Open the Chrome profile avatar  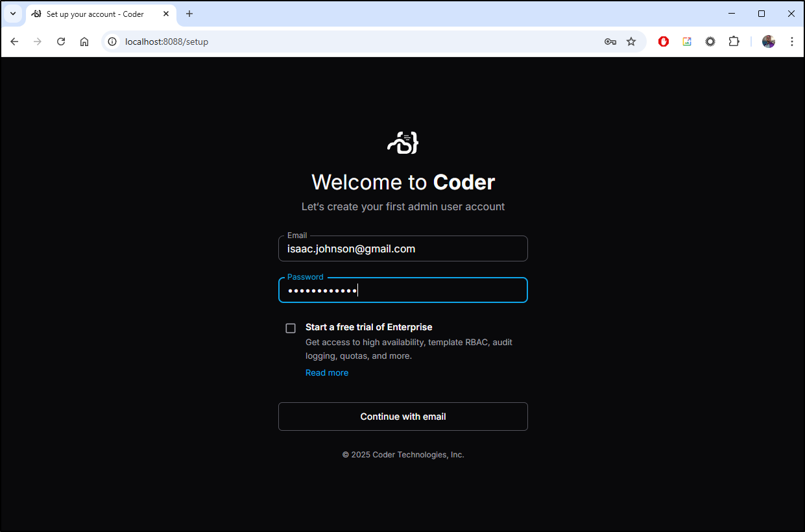[769, 42]
